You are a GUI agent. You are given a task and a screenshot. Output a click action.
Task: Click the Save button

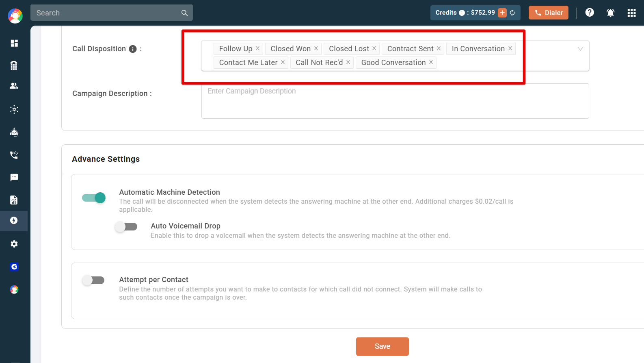coord(383,346)
